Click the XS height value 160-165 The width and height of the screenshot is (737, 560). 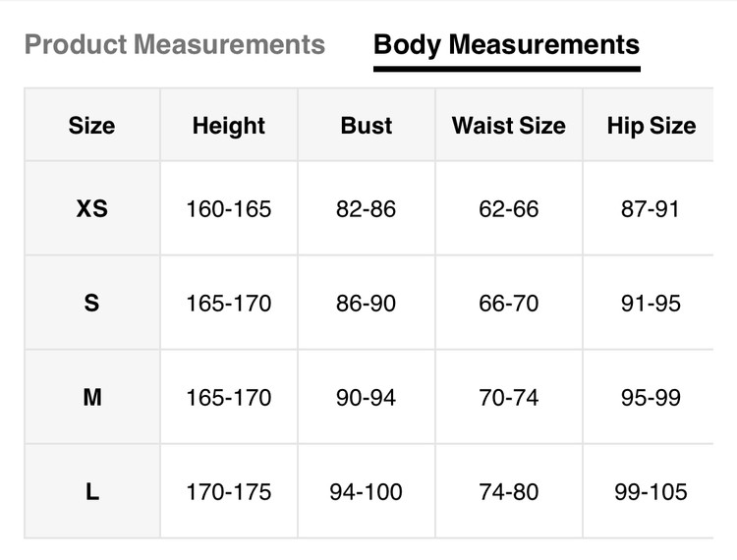(x=229, y=209)
